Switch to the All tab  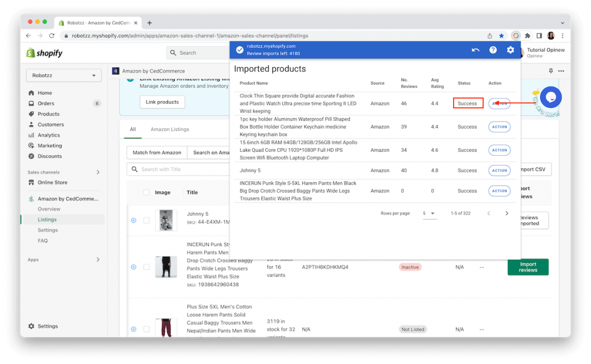click(x=133, y=129)
